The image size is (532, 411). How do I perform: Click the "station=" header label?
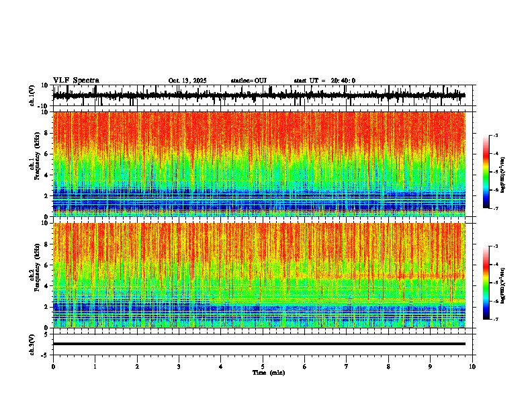tap(242, 81)
